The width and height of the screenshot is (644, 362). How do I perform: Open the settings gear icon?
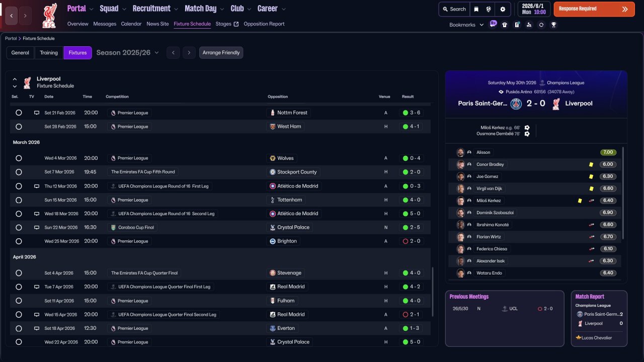coord(503,9)
